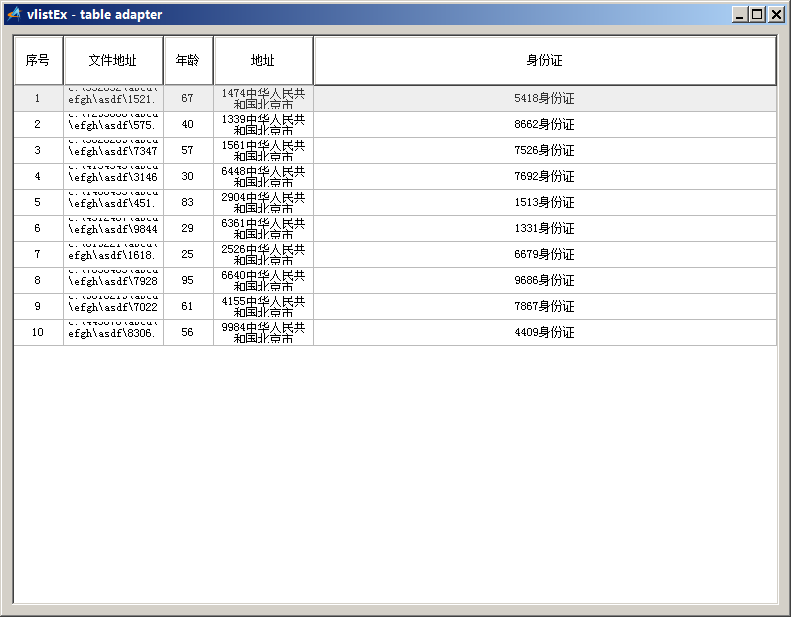Viewport: 791px width, 617px height.
Task: Sort by the 年龄 column header
Action: [188, 61]
